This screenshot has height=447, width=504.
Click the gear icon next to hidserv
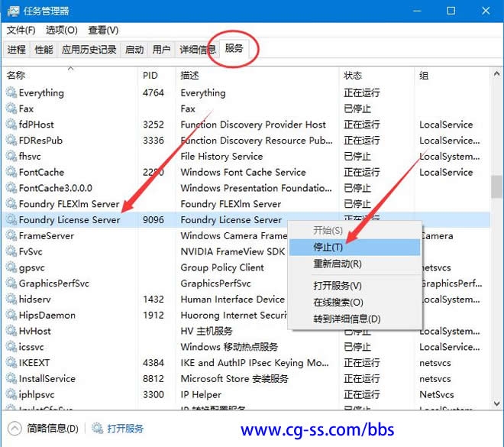(11, 300)
